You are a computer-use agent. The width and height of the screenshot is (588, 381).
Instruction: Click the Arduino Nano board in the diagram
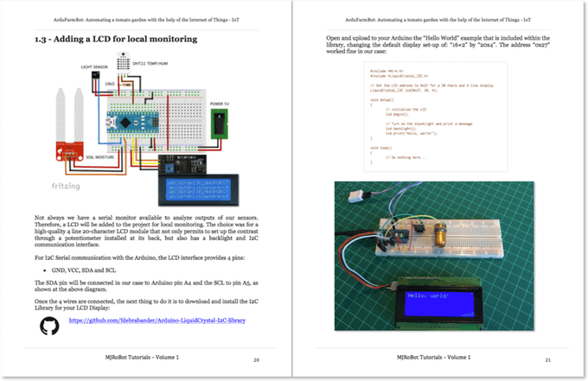pos(133,122)
